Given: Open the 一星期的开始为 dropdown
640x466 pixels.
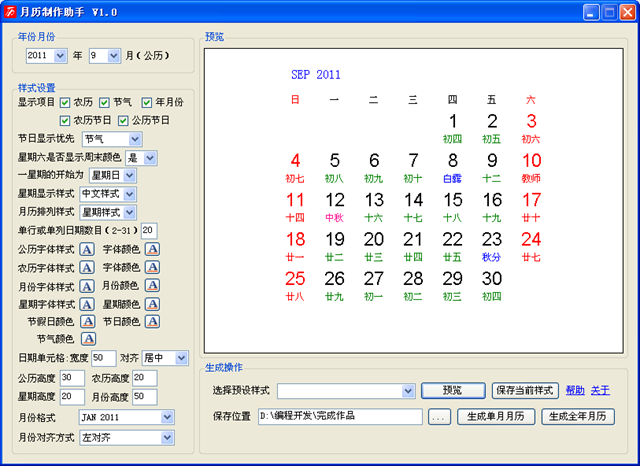Looking at the screenshot, I should [x=112, y=175].
